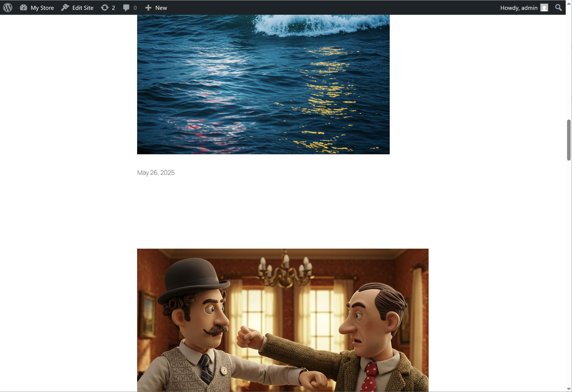Viewport: 572px width, 392px height.
Task: Click the plus icon beside New
Action: tap(148, 7)
